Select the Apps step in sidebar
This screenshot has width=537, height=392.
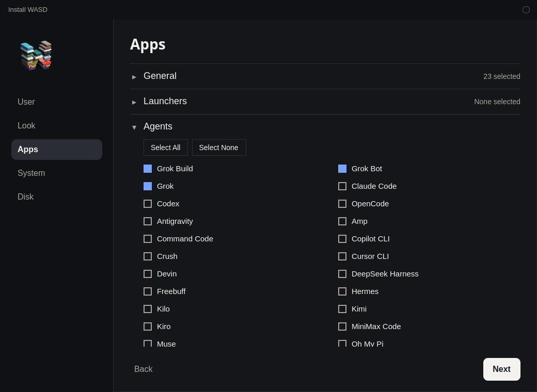coord(57,150)
